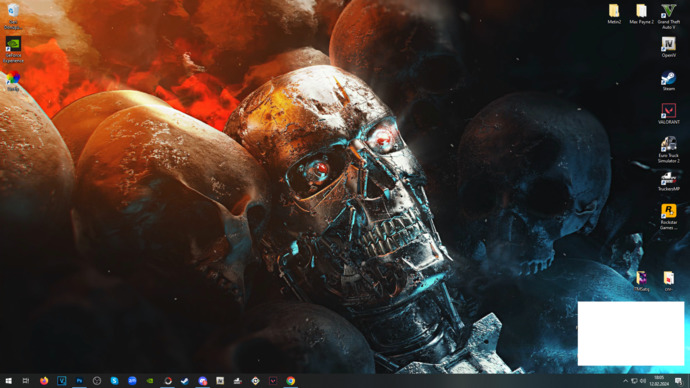The image size is (690, 388).
Task: Launch Firefox from the taskbar
Action: (44, 381)
